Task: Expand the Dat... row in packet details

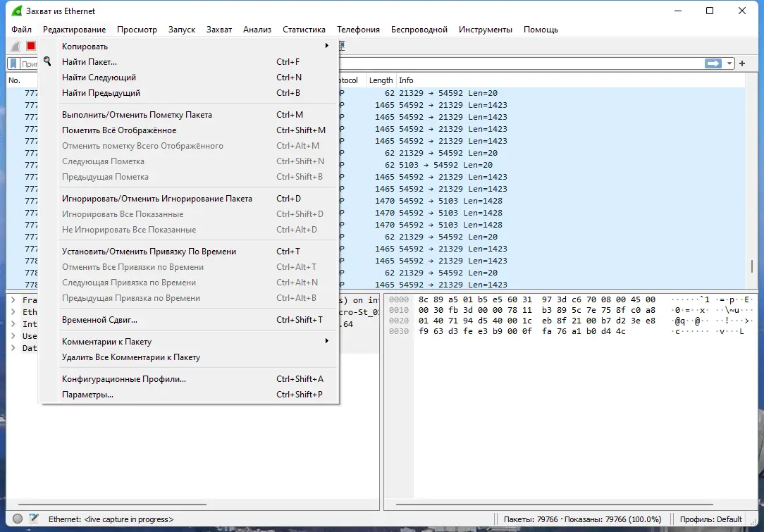Action: [x=13, y=348]
